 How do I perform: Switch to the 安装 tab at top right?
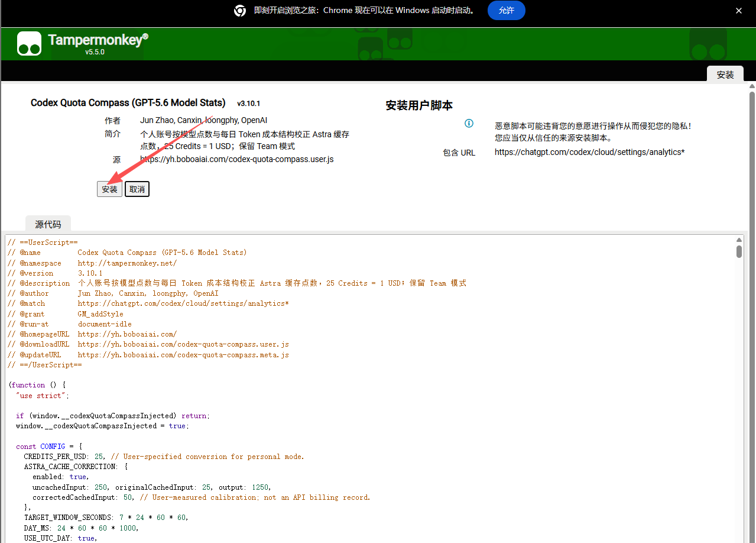(x=725, y=75)
